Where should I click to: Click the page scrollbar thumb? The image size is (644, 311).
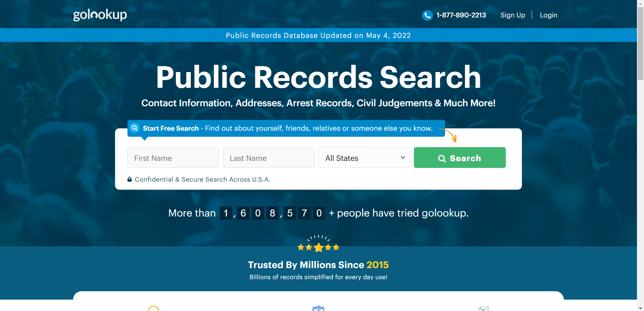[x=640, y=44]
